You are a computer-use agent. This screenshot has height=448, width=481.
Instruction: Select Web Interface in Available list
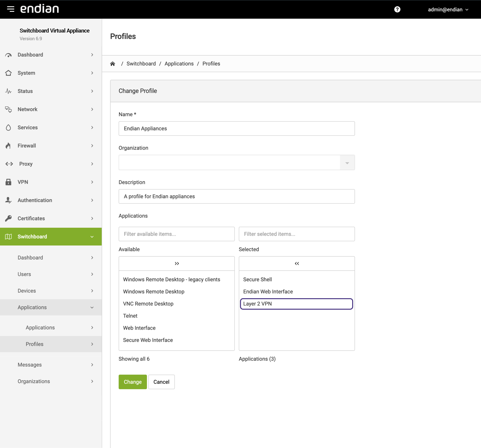(177, 328)
